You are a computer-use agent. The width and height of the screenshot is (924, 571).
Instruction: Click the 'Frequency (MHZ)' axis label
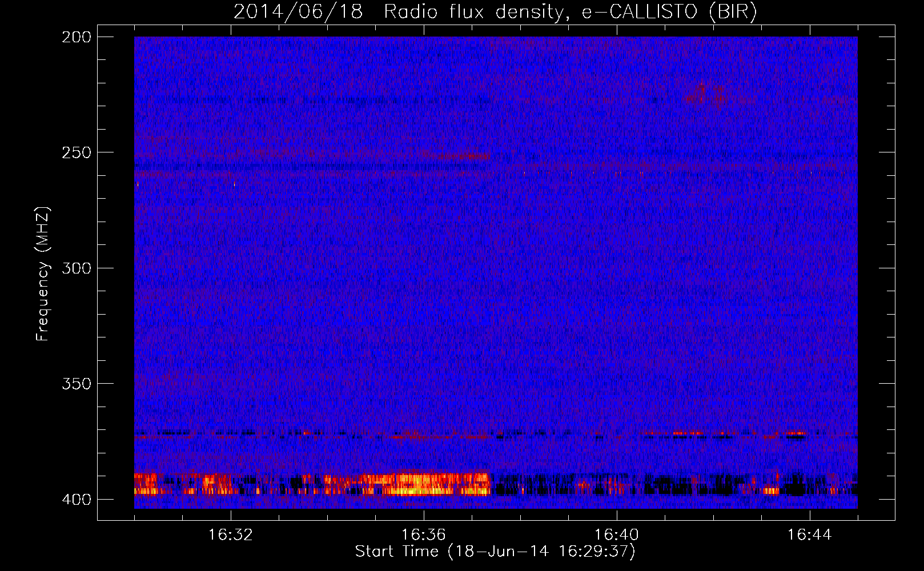(43, 274)
